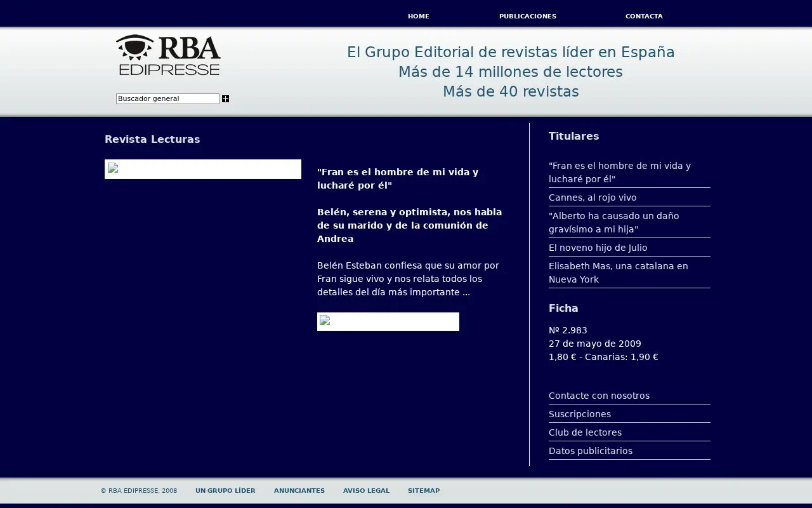Image resolution: width=812 pixels, height=508 pixels.
Task: Click the © RBA EDIPRESSE, 2008 copyright text
Action: [x=139, y=491]
